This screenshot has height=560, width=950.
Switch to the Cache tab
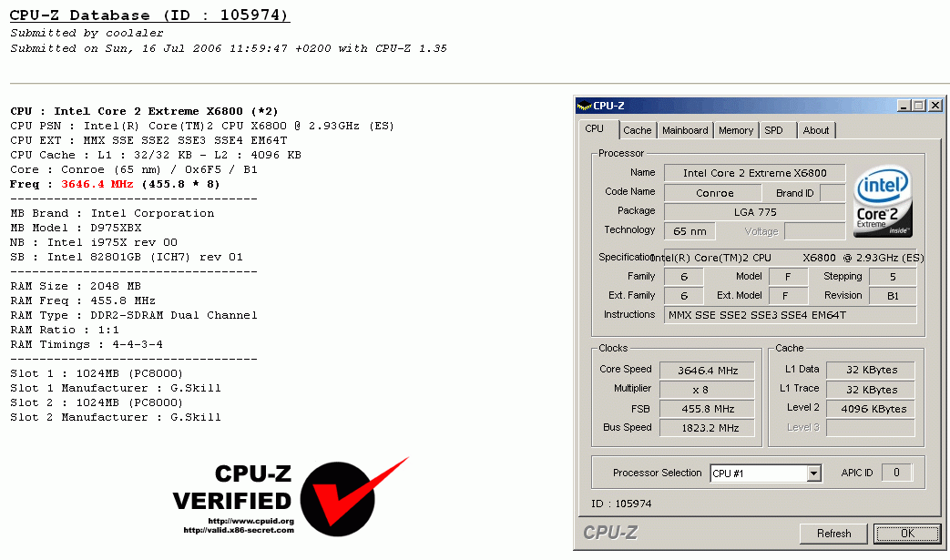(x=637, y=130)
